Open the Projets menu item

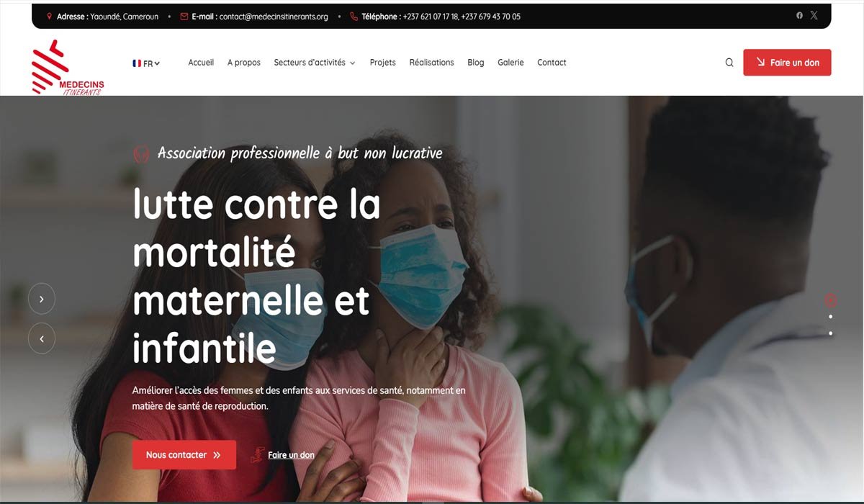383,63
